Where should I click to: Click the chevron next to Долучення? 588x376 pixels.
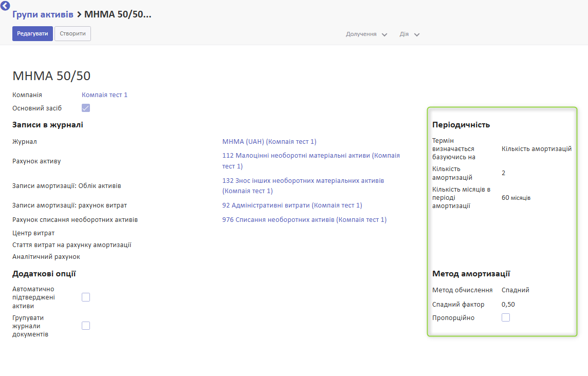pyautogui.click(x=384, y=34)
